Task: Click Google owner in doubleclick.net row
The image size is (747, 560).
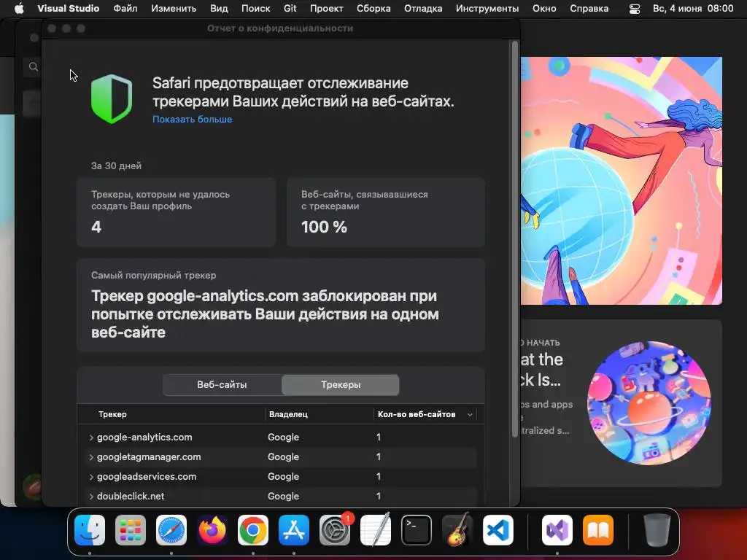Action: [284, 496]
